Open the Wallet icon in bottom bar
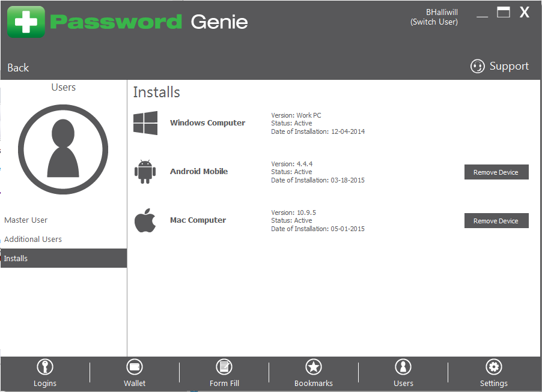The image size is (542, 392). point(135,367)
